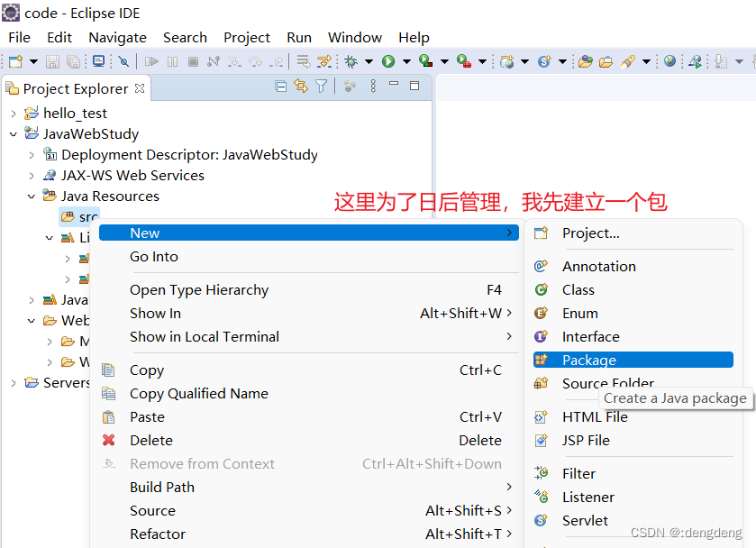The height and width of the screenshot is (548, 756).
Task: Maximize the Project Explorer view
Action: (414, 86)
